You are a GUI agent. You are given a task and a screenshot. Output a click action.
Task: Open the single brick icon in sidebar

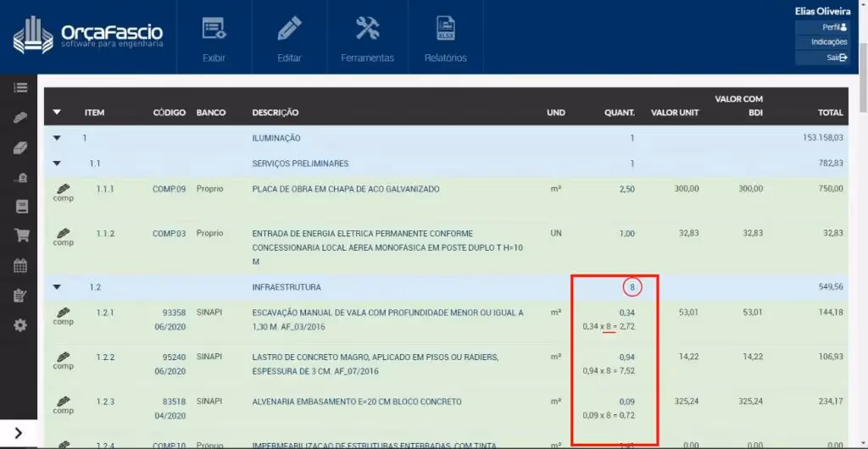[20, 118]
